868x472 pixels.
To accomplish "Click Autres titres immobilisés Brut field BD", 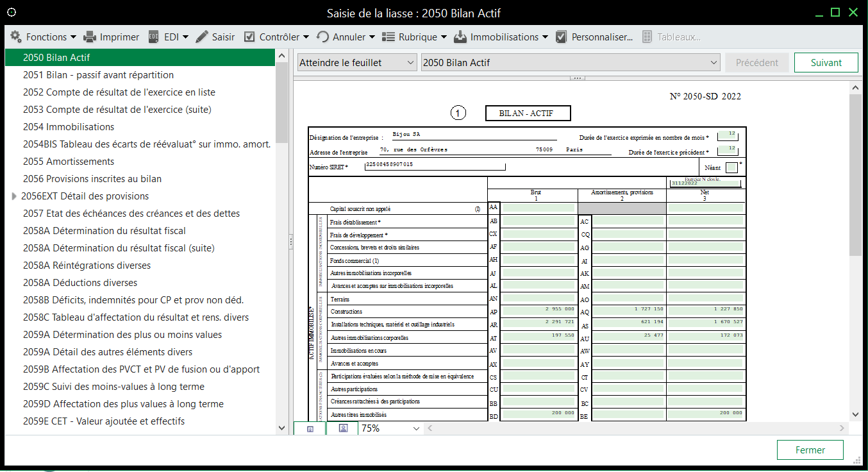I will click(538, 414).
